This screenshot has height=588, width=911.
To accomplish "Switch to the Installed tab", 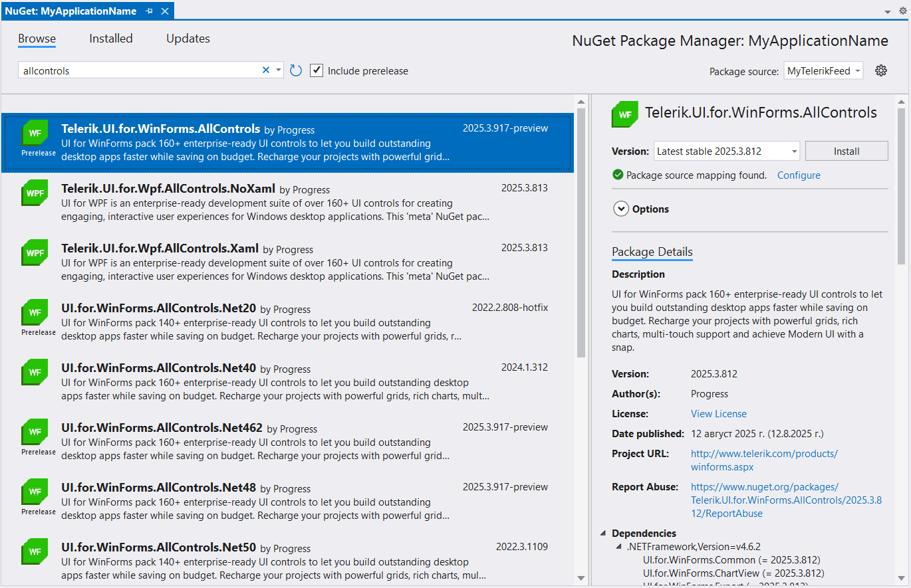I will tap(111, 39).
